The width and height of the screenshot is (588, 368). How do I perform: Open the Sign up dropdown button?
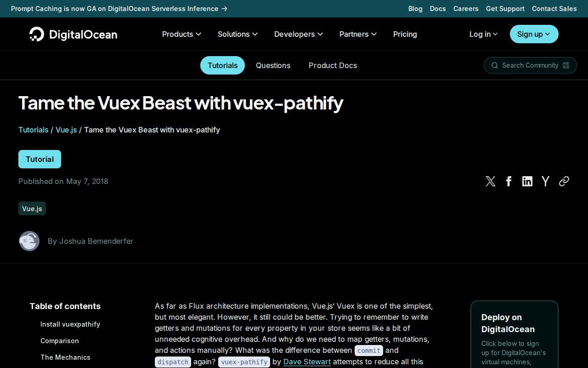point(534,34)
